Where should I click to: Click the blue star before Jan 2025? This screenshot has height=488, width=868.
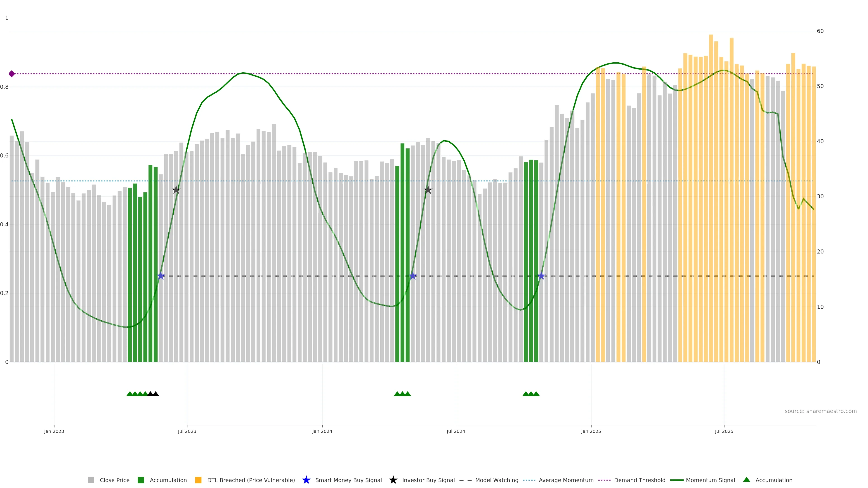coord(541,276)
